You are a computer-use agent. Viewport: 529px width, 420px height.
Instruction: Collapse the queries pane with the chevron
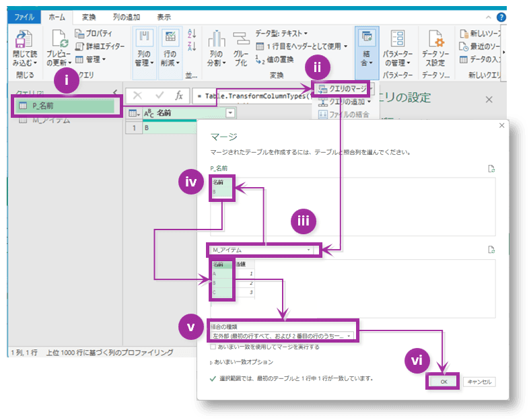(115, 92)
